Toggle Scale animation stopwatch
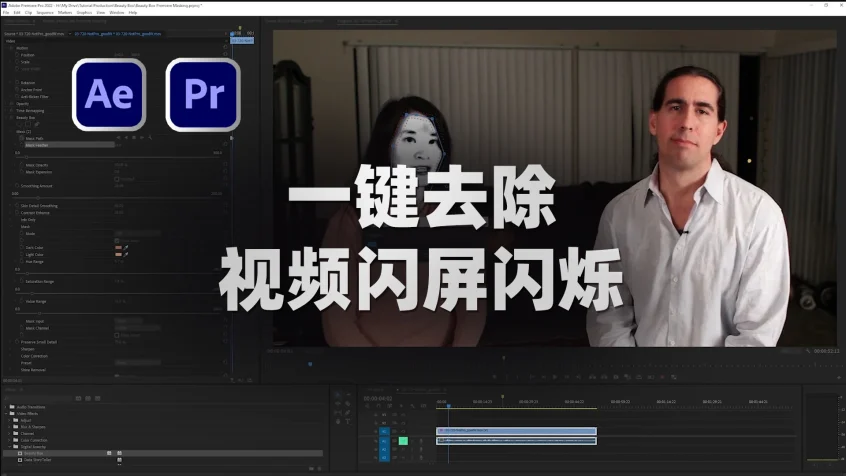 point(17,62)
